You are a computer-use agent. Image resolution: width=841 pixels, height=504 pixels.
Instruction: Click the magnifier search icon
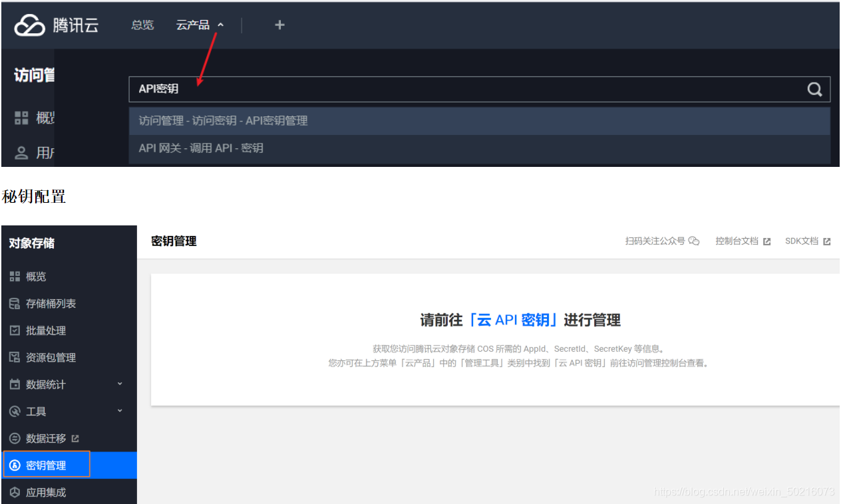(x=815, y=89)
